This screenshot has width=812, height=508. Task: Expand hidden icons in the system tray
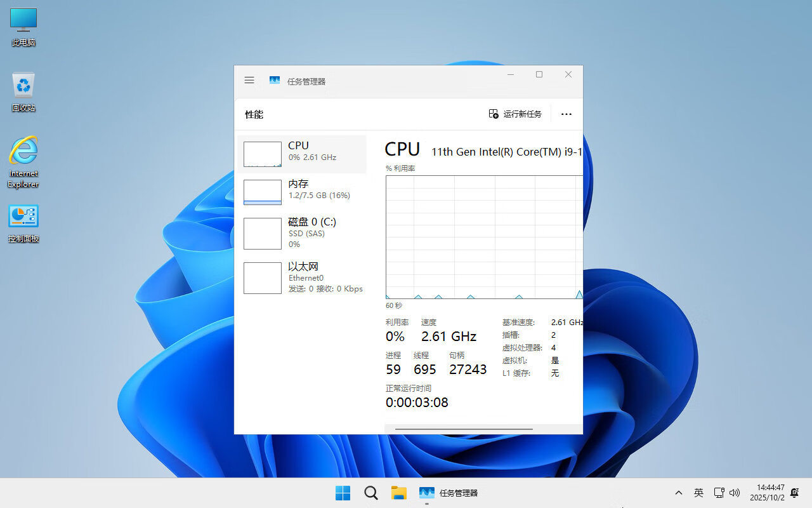[x=678, y=492]
